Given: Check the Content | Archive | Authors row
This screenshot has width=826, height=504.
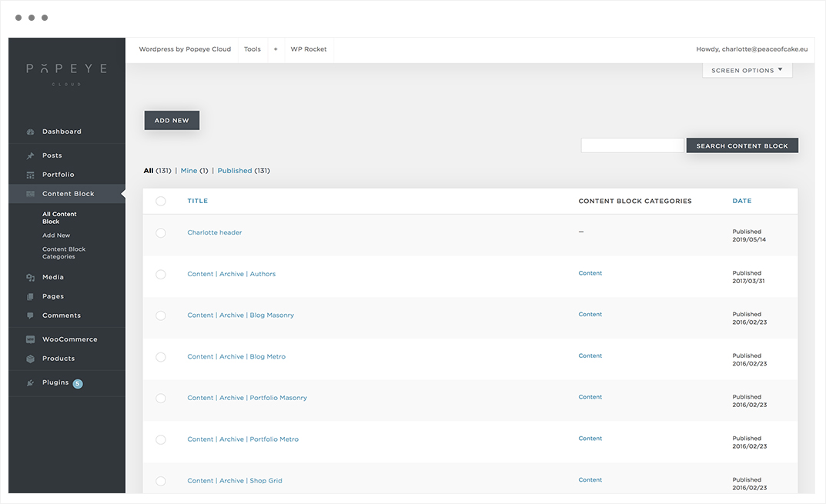Looking at the screenshot, I should click(x=161, y=275).
